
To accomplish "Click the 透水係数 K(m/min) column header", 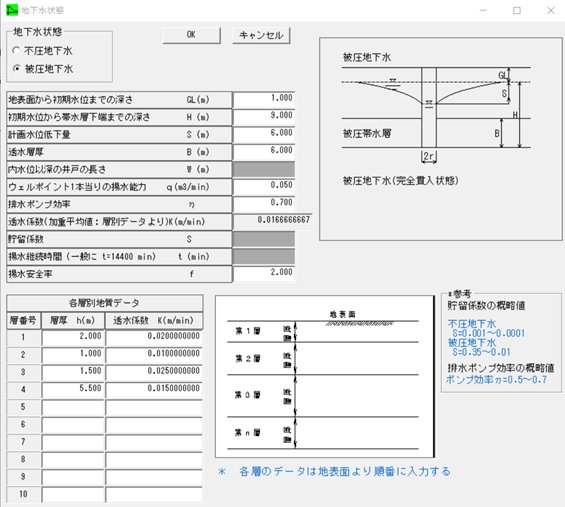I will [154, 320].
